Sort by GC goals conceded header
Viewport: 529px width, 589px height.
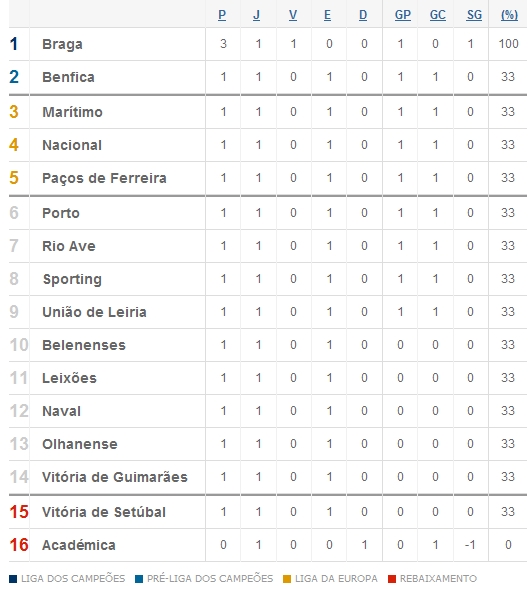pos(438,15)
